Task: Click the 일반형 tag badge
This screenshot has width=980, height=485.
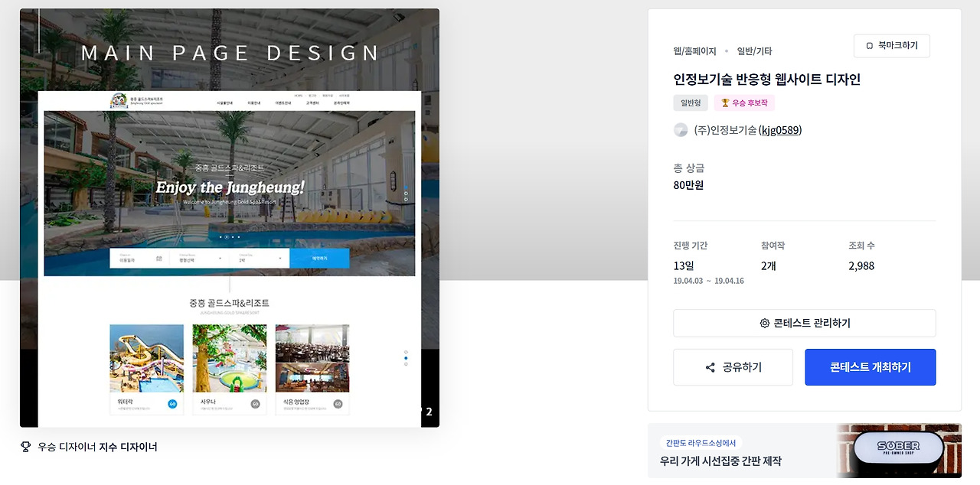Action: click(x=690, y=103)
